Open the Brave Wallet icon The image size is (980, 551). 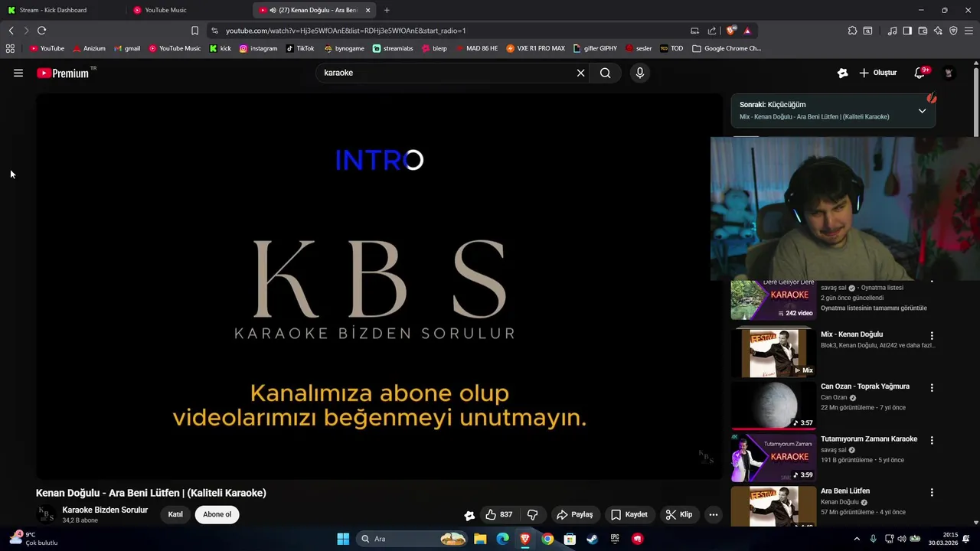[x=923, y=31]
